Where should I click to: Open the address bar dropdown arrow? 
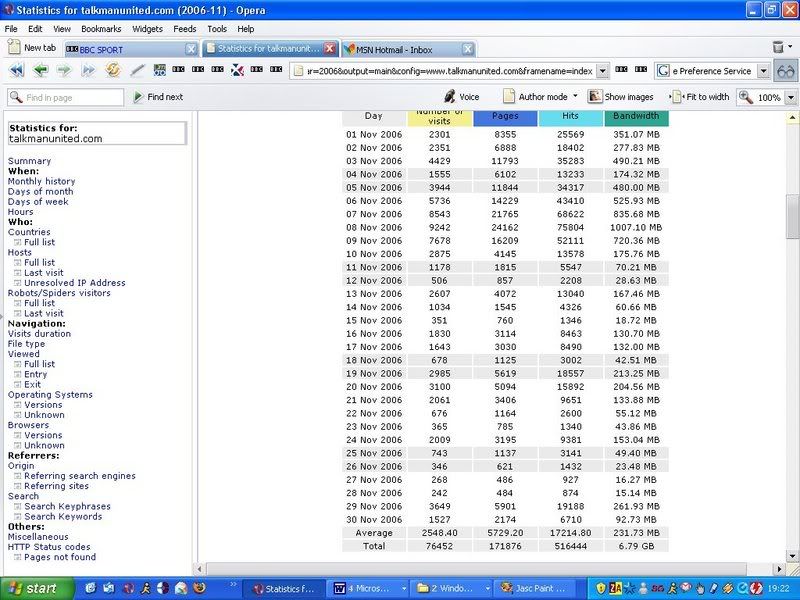(x=603, y=71)
